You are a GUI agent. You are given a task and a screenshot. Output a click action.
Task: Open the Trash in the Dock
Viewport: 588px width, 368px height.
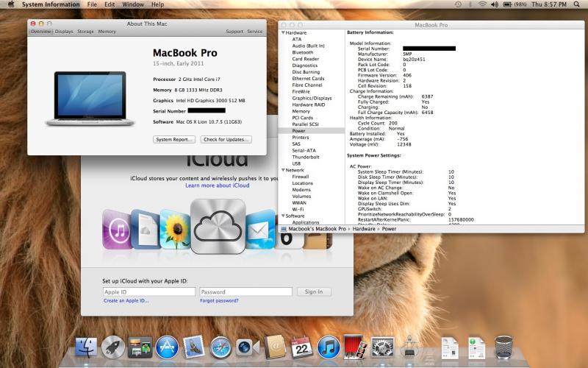click(x=503, y=347)
